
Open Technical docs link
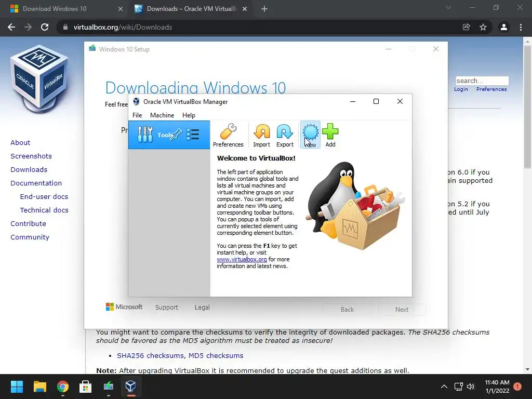[x=44, y=210]
